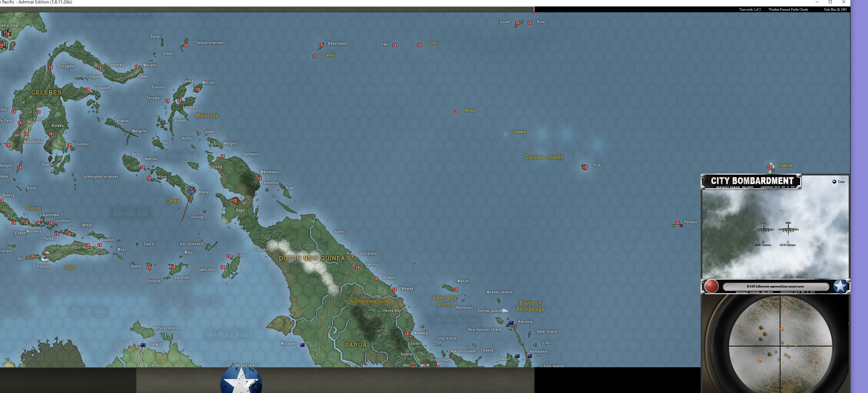This screenshot has height=393, width=868.
Task: Click the Caroline Islands map label
Action: (544, 157)
